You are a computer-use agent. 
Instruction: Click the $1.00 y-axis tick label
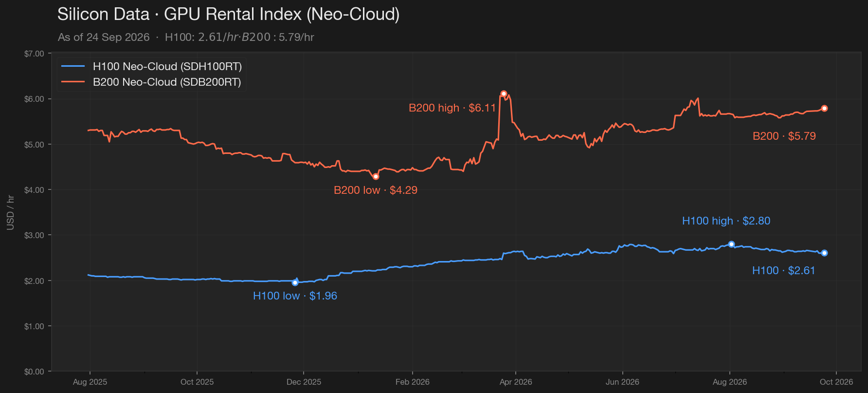[34, 326]
